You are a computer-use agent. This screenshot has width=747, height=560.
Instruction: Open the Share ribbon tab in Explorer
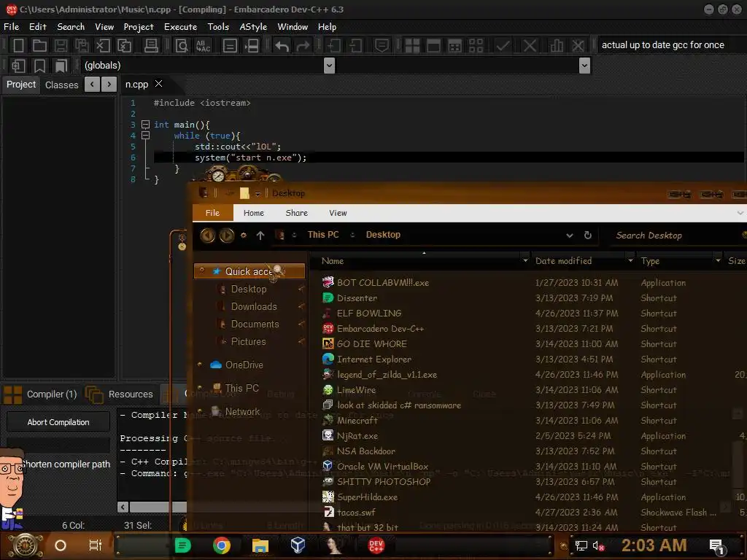(x=296, y=213)
